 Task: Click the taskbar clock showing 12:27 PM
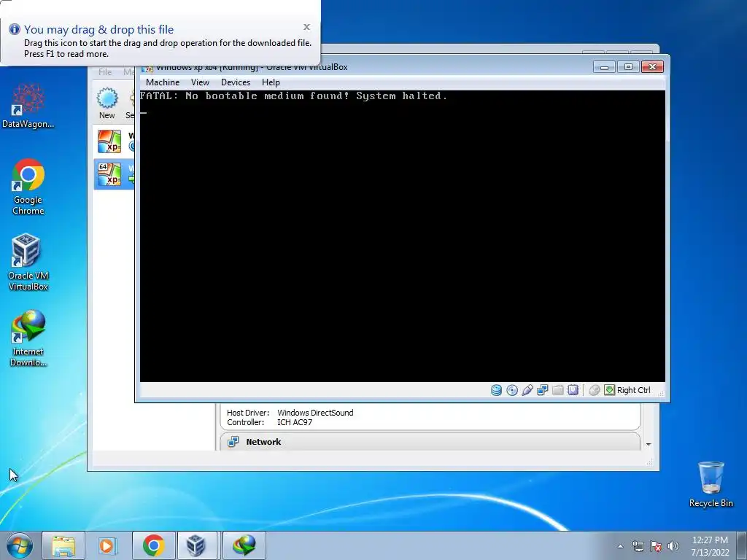click(710, 545)
